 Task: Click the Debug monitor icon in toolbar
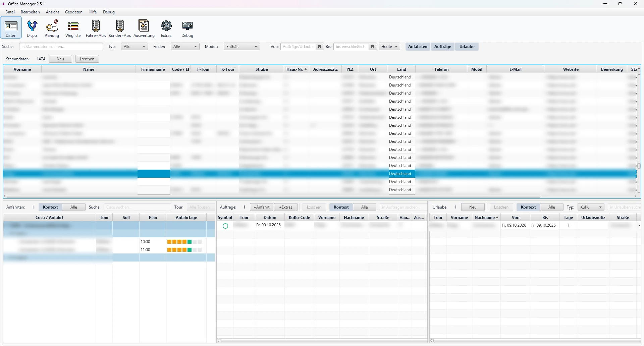click(187, 28)
